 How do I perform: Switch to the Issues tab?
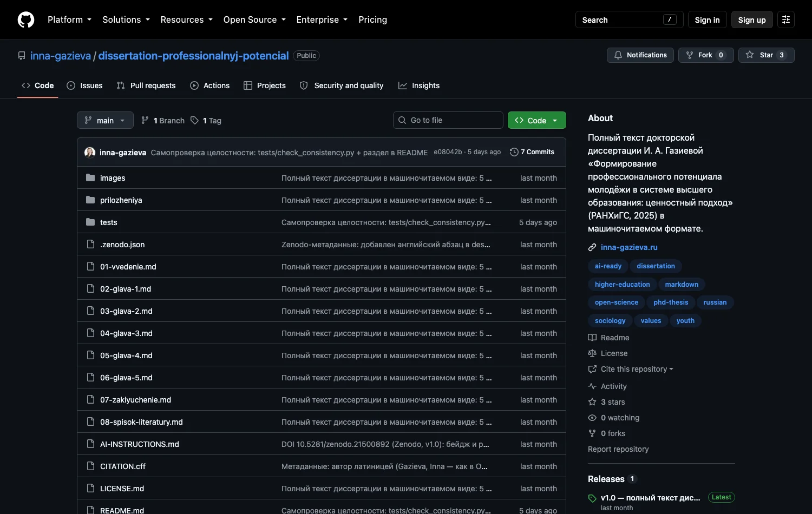pos(84,85)
